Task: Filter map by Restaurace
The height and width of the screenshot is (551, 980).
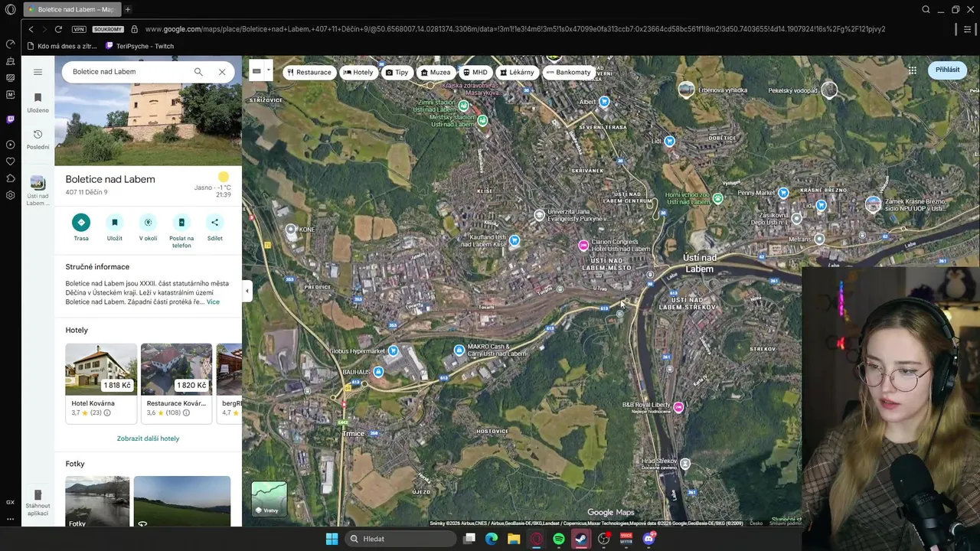Action: coord(310,72)
